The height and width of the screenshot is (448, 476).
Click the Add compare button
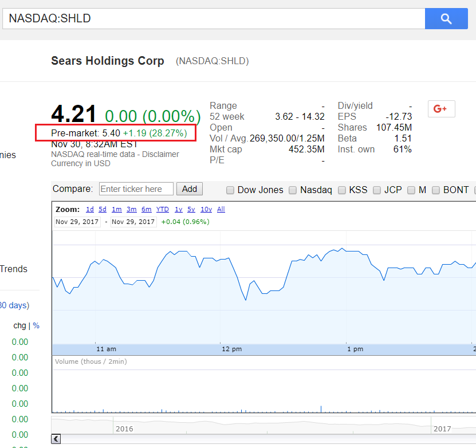190,189
